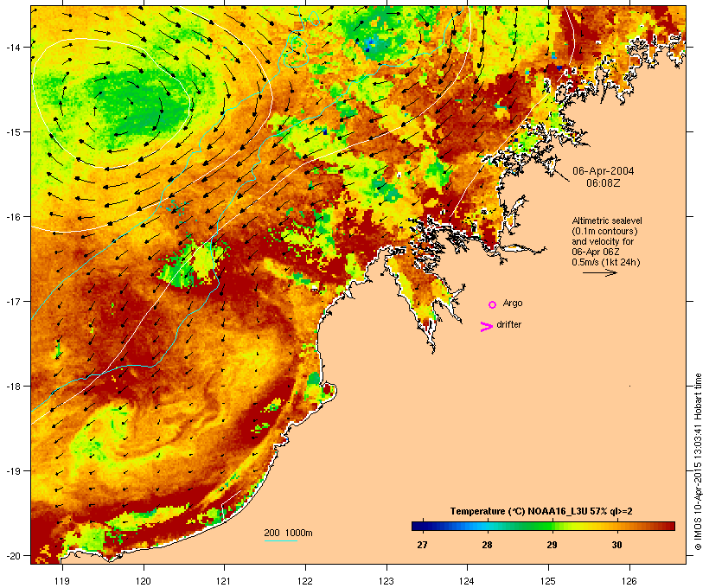Click the 'Argo' legend label
Viewport: 709px width, 588px height.
[x=513, y=303]
